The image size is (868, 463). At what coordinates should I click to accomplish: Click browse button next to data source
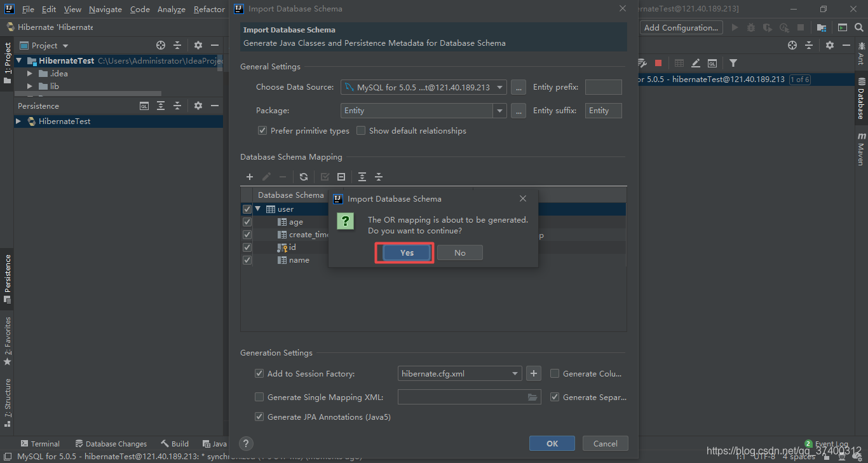click(x=519, y=87)
